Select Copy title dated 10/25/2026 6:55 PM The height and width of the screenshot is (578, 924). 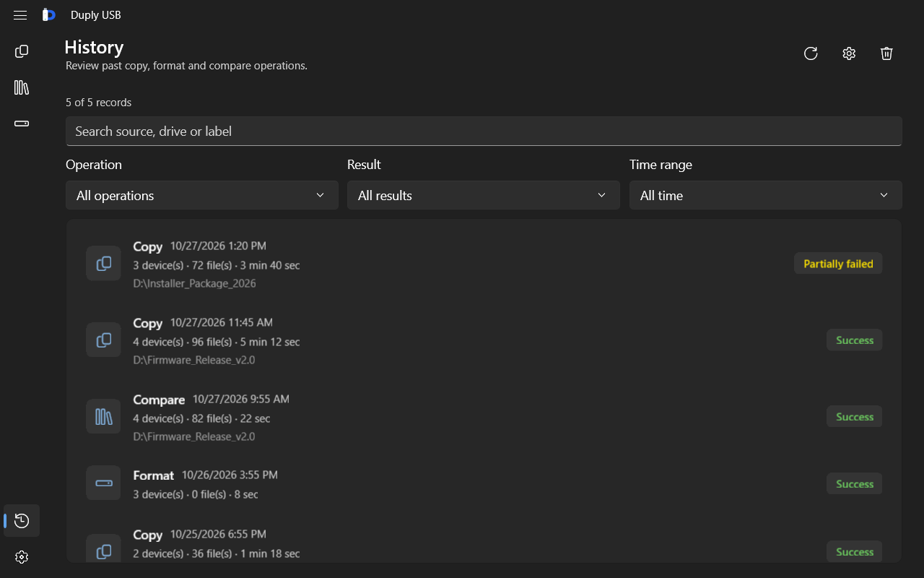(148, 535)
